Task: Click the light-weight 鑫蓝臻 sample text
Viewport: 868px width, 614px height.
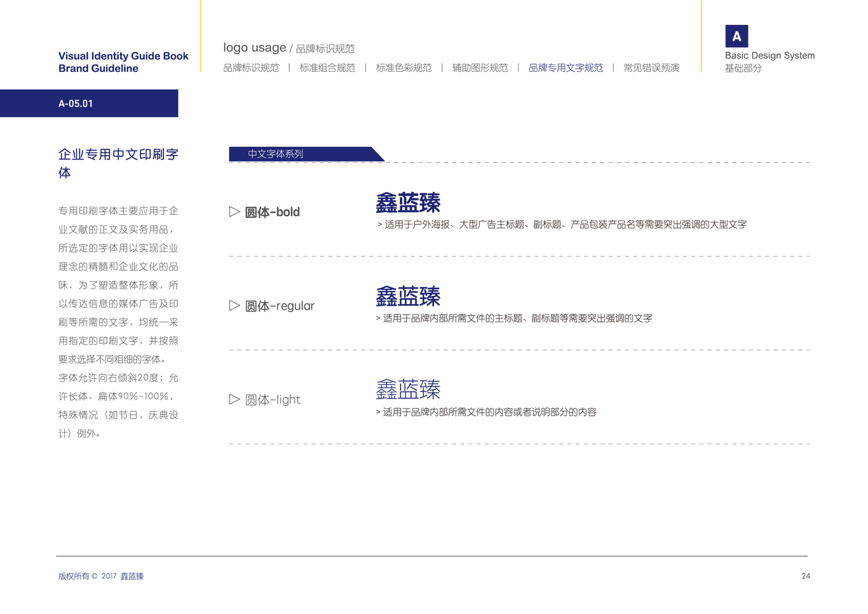Action: point(408,390)
